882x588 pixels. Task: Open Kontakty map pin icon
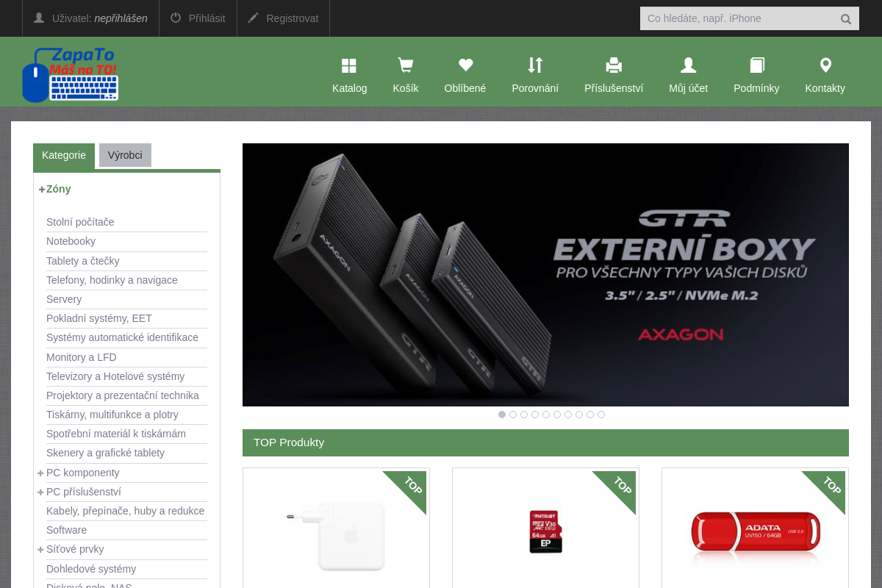click(825, 65)
